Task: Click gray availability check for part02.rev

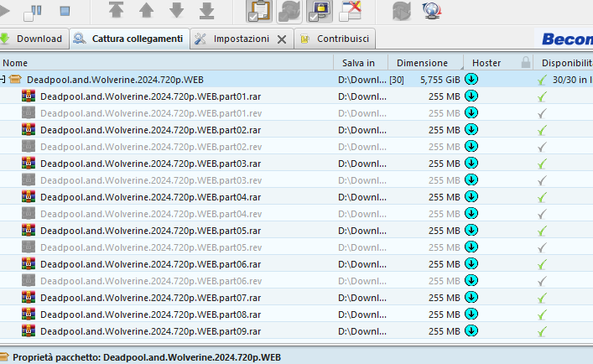Action: (542, 147)
